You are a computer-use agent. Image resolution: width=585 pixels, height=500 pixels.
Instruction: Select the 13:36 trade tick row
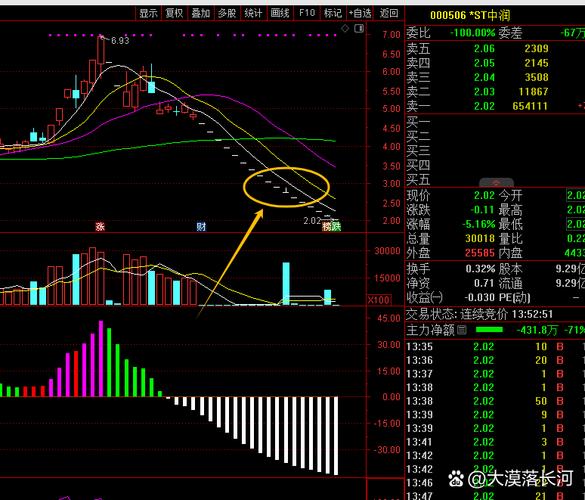point(495,360)
